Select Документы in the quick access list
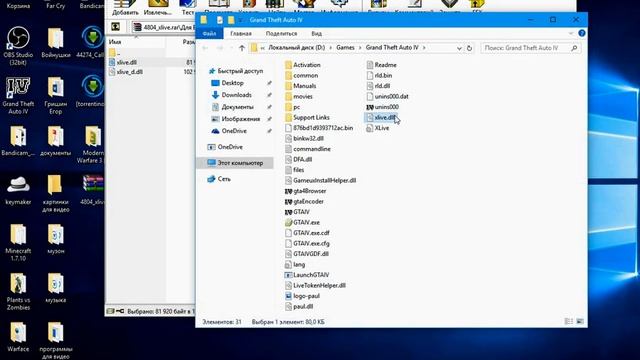The width and height of the screenshot is (640, 360). [x=238, y=107]
